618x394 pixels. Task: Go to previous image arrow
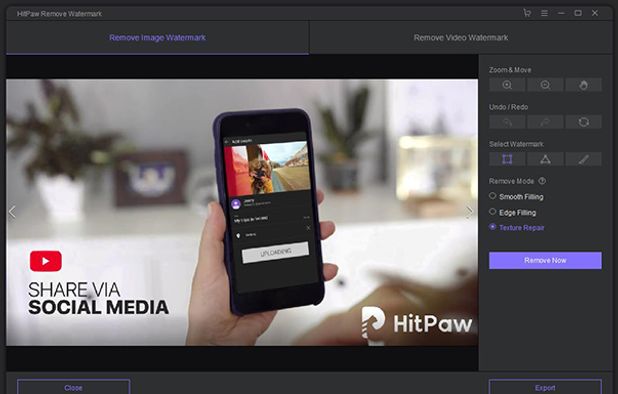(x=12, y=212)
